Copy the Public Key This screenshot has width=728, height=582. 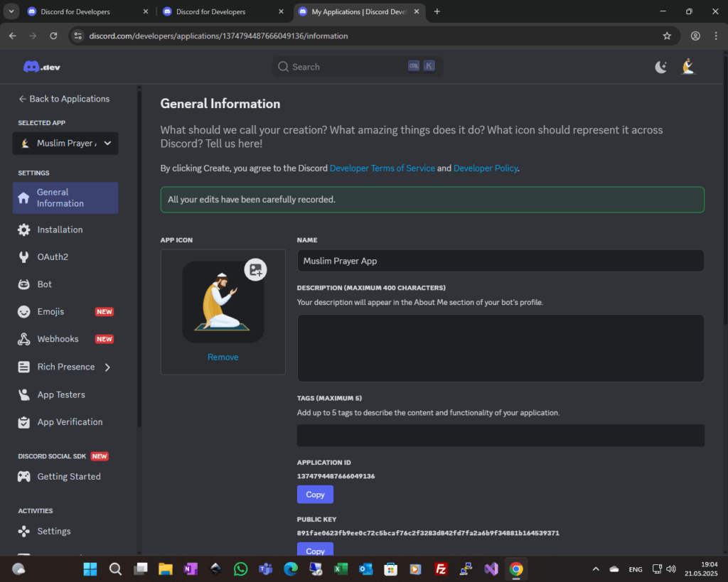(x=315, y=549)
